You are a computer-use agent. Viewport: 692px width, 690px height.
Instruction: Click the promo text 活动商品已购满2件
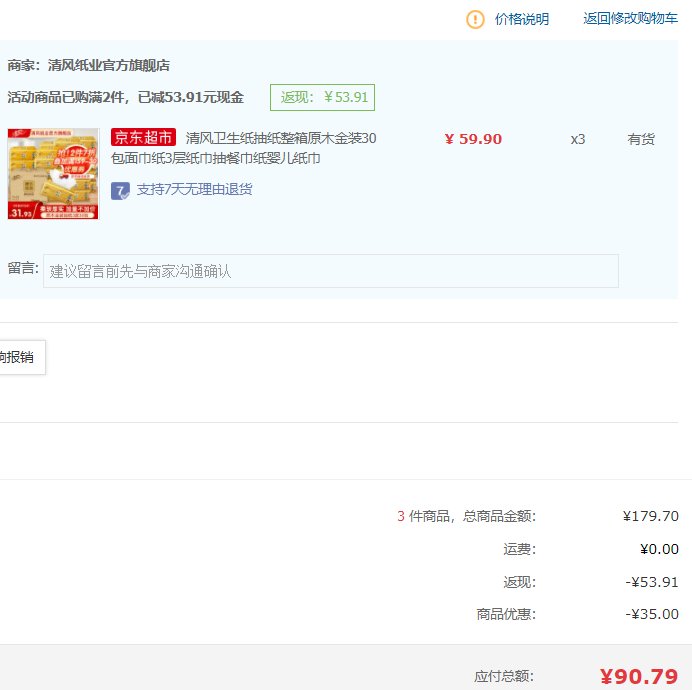point(66,97)
